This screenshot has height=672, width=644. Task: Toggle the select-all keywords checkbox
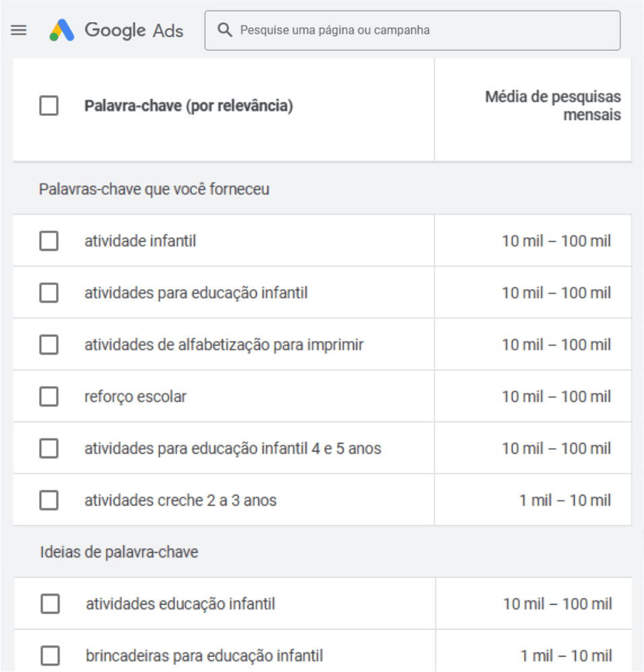[49, 106]
